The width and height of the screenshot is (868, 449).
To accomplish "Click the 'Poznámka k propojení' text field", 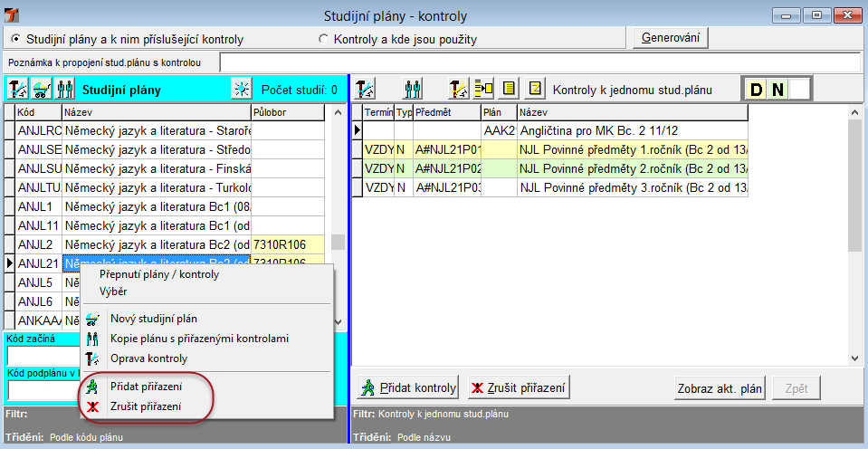I will pos(539,62).
